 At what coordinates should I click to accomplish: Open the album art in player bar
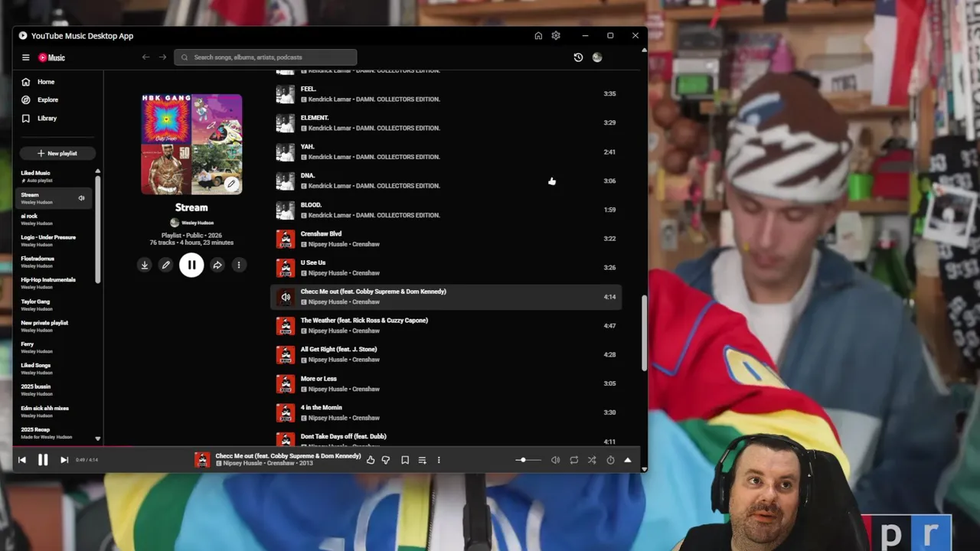pyautogui.click(x=202, y=460)
